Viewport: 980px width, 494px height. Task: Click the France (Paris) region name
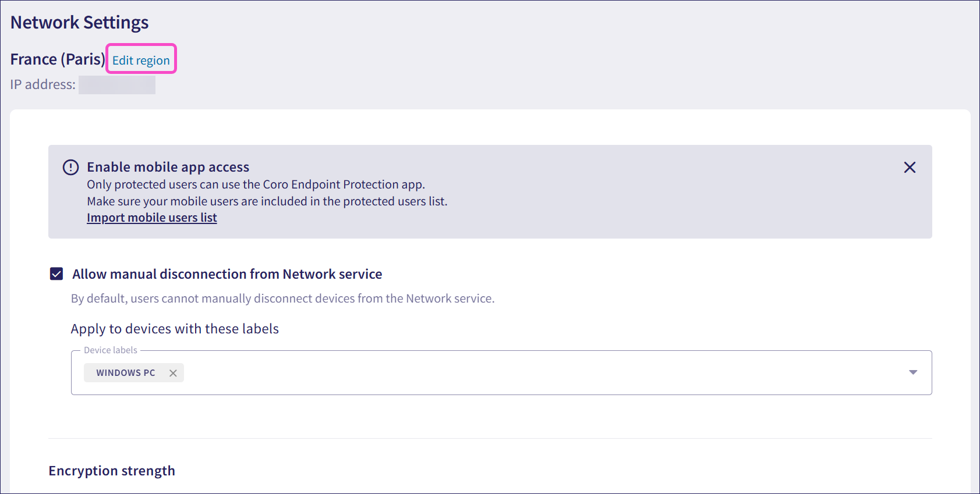pyautogui.click(x=58, y=59)
